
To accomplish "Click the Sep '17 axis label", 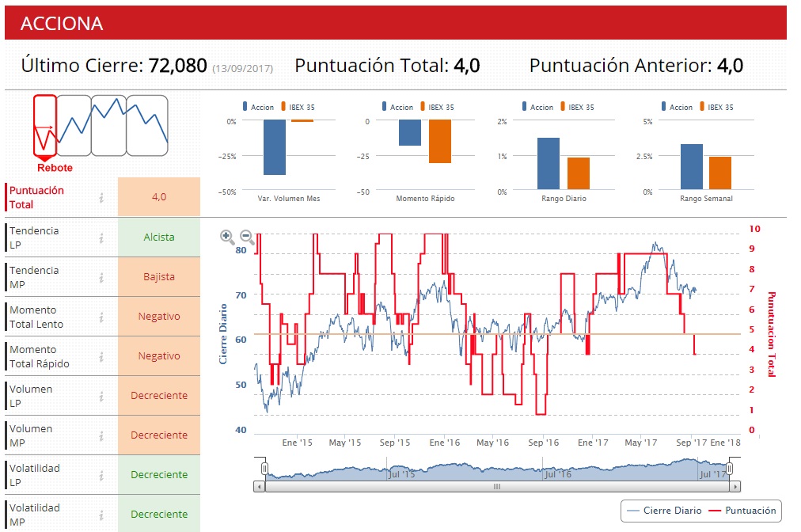I will point(691,443).
